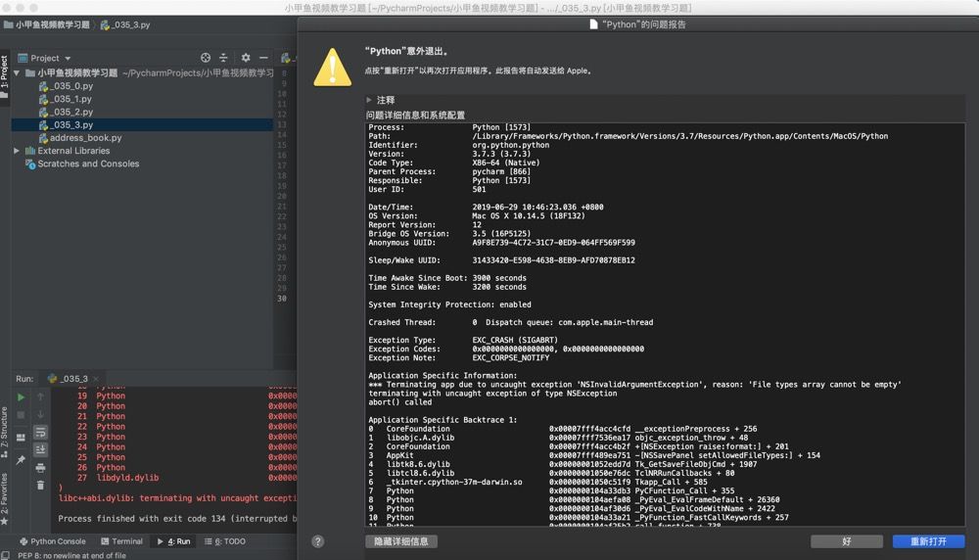The height and width of the screenshot is (560, 979).
Task: Toggle scroll to end in Run console
Action: point(40,449)
